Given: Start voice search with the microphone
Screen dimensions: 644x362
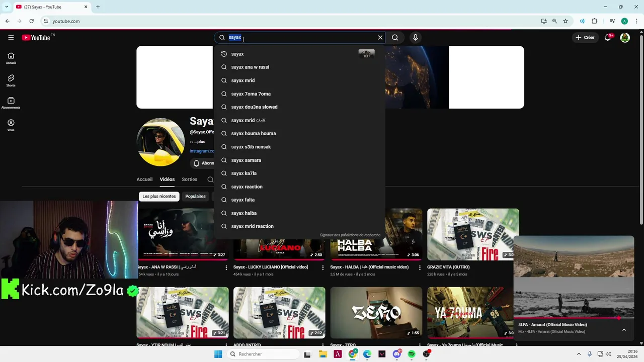Looking at the screenshot, I should (x=415, y=37).
